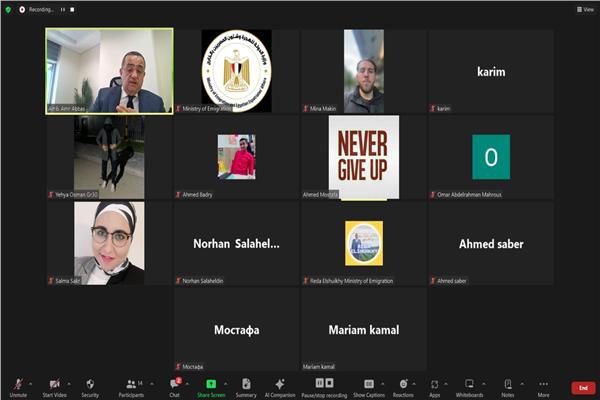Image resolution: width=600 pixels, height=400 pixels.
Task: Stop recording via bottom toolbar stop icon
Action: [329, 383]
